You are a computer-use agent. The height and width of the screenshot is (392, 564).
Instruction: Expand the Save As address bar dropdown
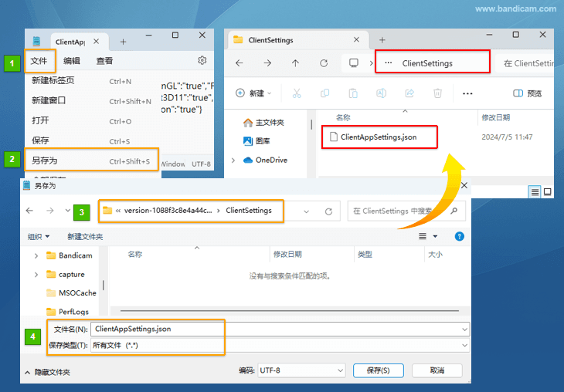pyautogui.click(x=306, y=211)
